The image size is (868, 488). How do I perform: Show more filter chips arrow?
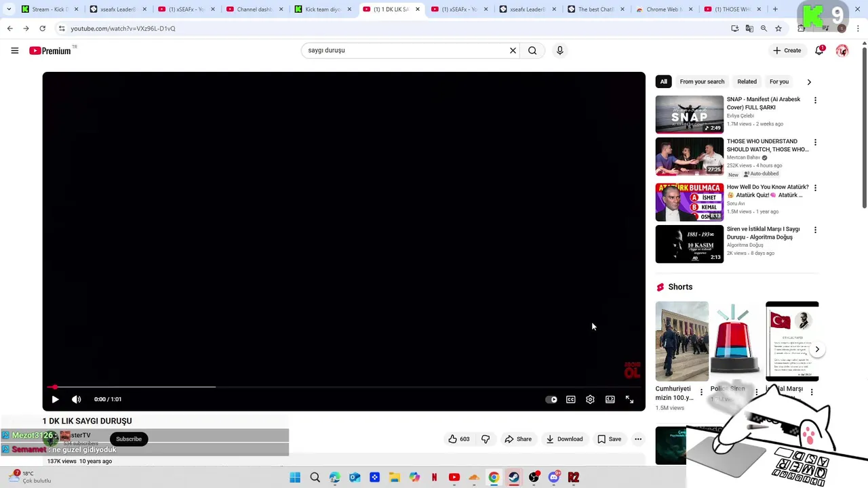click(x=809, y=81)
